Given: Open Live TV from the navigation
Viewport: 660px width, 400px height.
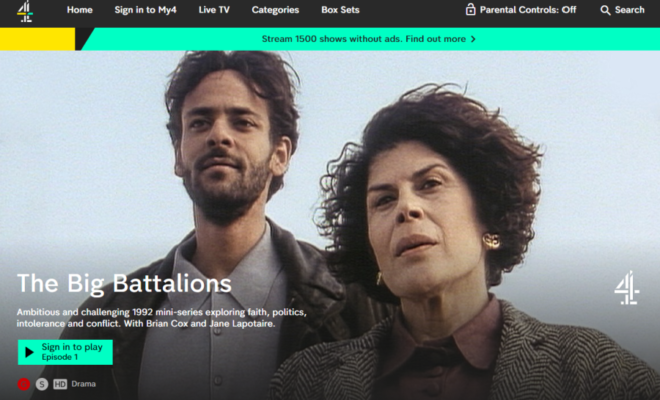Looking at the screenshot, I should (214, 10).
